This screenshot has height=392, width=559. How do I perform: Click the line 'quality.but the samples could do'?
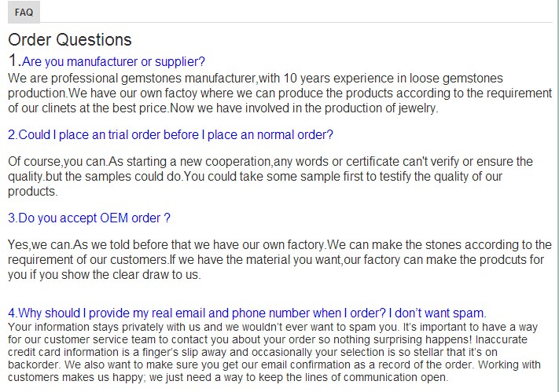click(255, 177)
